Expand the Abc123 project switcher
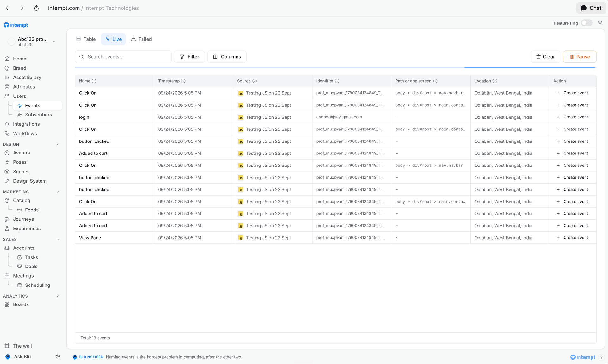 32,41
